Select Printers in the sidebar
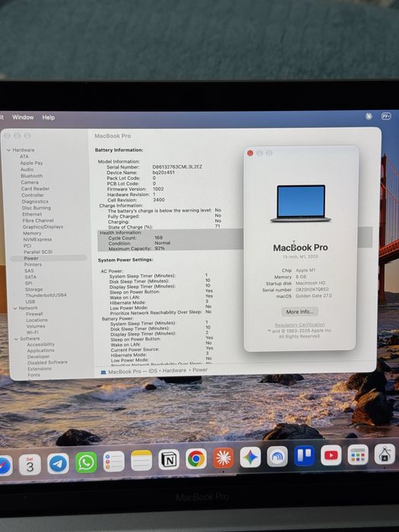Screen dimensions: 399x532 (33, 264)
